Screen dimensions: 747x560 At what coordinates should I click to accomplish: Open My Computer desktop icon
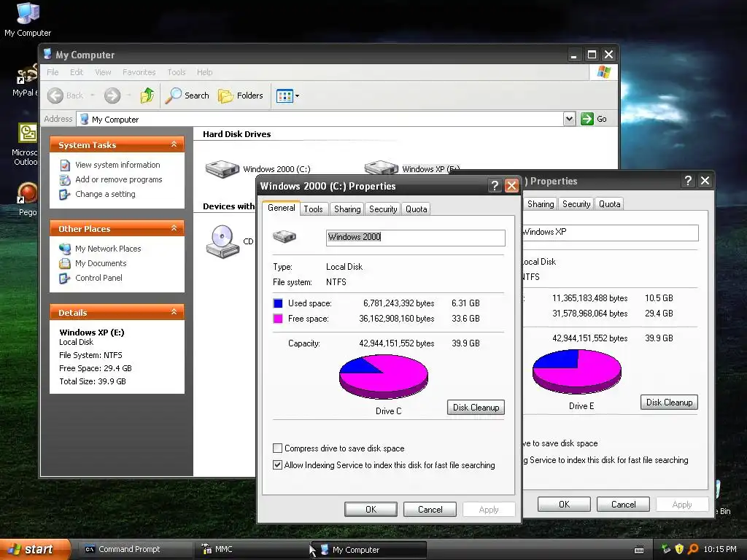[28, 20]
